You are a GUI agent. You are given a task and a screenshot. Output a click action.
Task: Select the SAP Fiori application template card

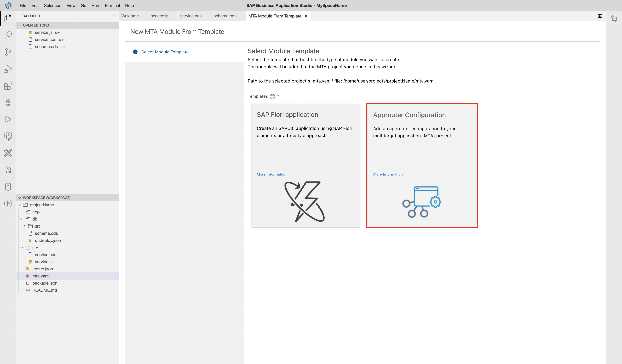pos(305,165)
